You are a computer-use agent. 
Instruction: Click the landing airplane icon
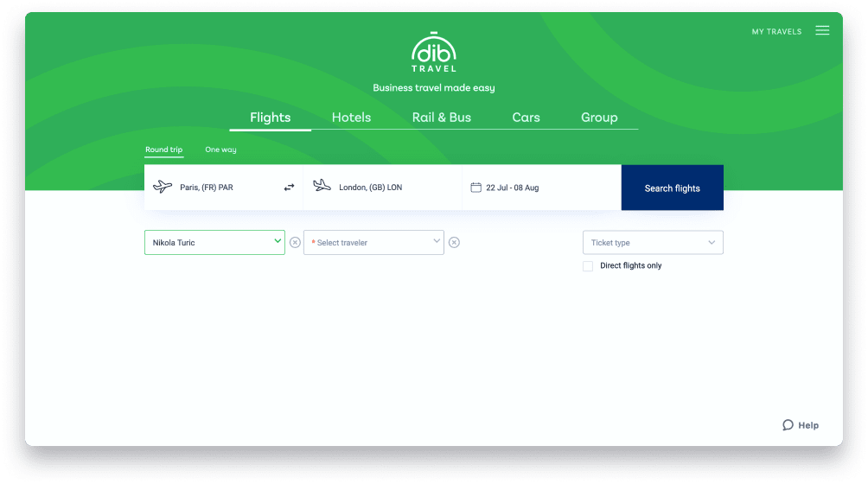[x=322, y=185]
